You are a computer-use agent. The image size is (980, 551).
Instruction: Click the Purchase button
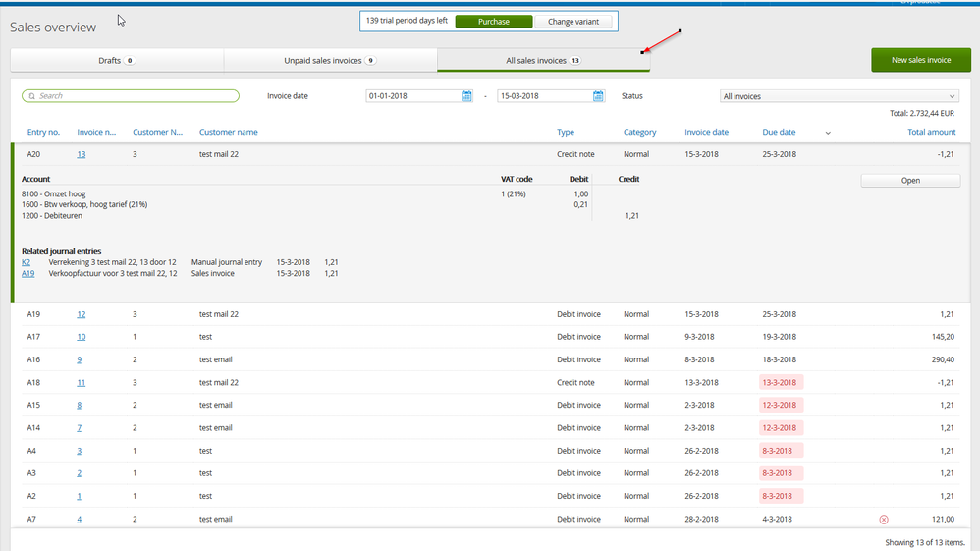pos(494,22)
